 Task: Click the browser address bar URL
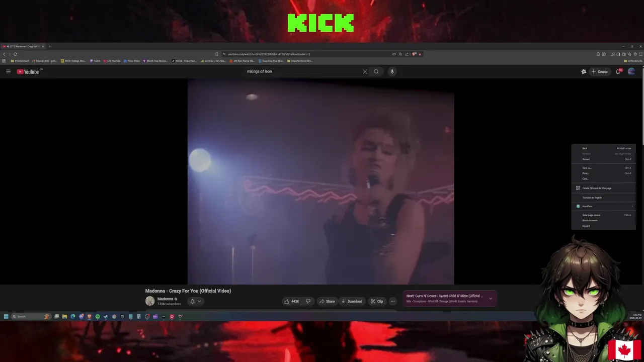pos(269,54)
